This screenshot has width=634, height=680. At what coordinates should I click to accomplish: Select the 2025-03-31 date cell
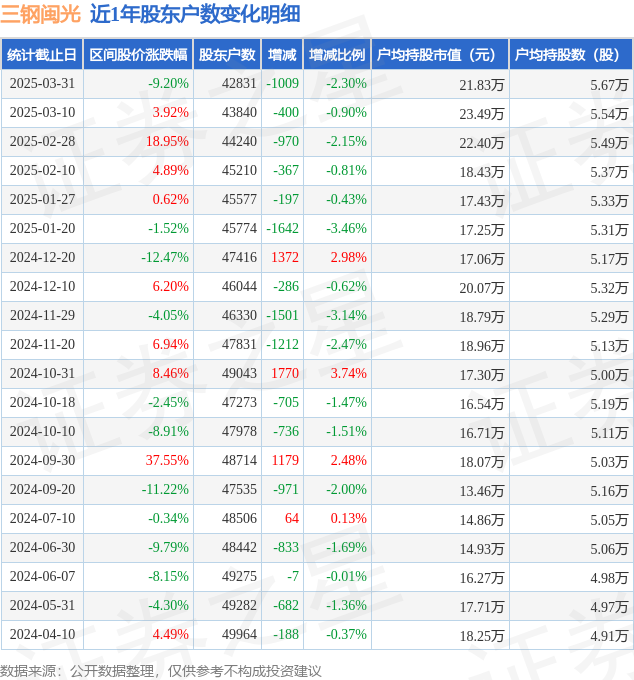pos(42,83)
